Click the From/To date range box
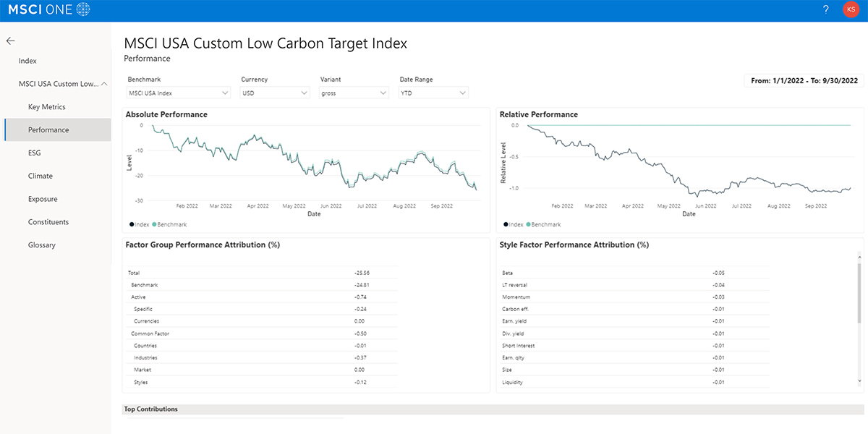Image resolution: width=868 pixels, height=434 pixels. coord(804,80)
